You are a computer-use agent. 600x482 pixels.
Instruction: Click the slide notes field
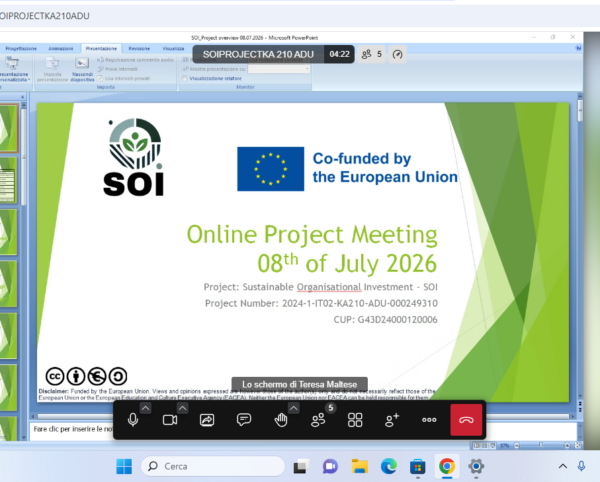coord(302,431)
